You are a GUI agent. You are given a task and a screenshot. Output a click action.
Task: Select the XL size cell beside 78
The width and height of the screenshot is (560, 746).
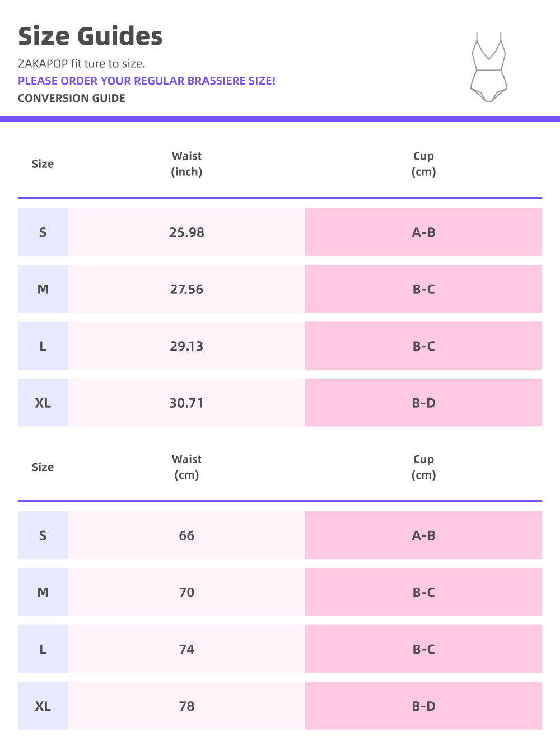pos(43,706)
